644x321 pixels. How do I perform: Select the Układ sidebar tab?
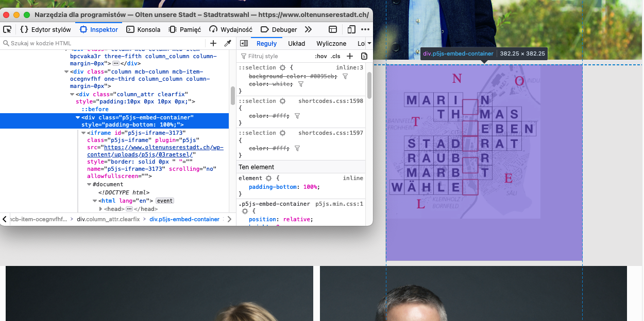296,43
